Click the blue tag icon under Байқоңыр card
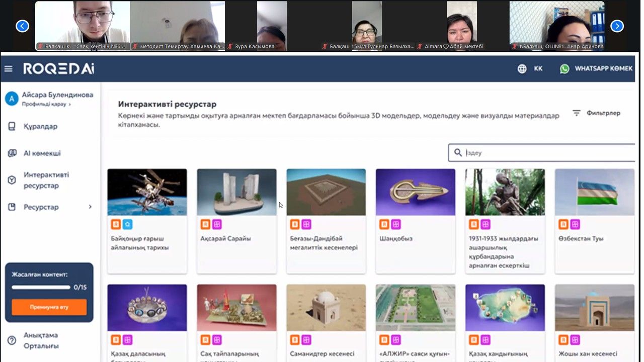This screenshot has height=362, width=644. click(127, 224)
